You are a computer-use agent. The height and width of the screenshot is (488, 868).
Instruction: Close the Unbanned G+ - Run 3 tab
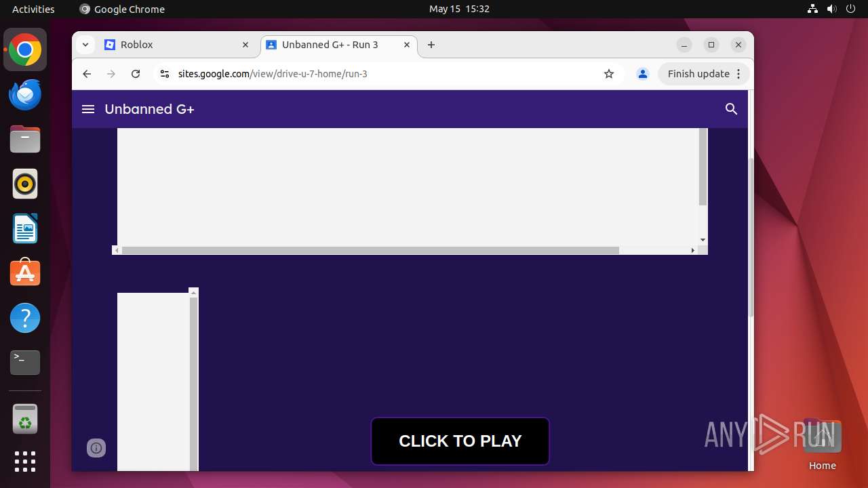point(407,45)
